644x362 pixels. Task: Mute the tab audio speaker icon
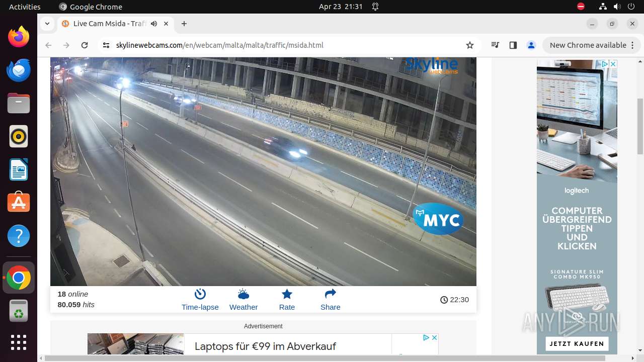tap(154, 24)
